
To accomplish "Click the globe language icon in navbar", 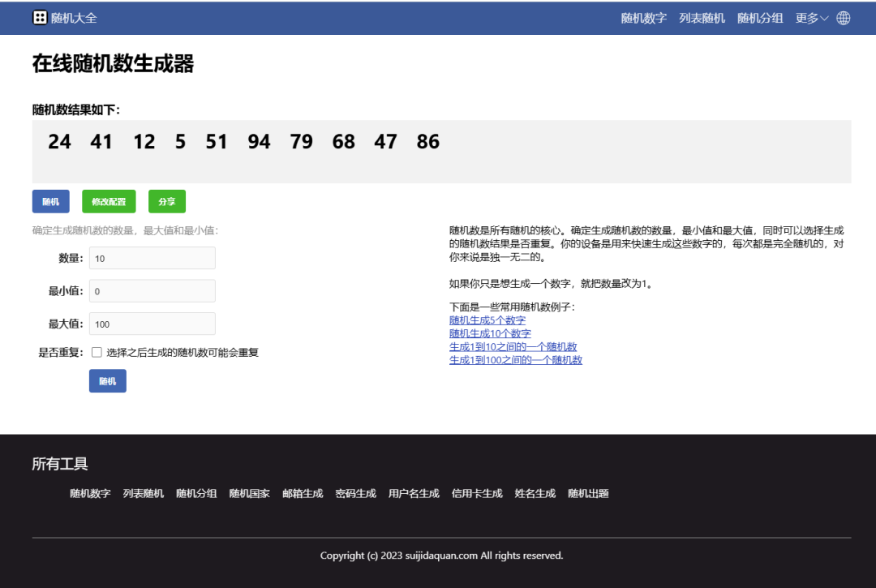I will point(843,17).
